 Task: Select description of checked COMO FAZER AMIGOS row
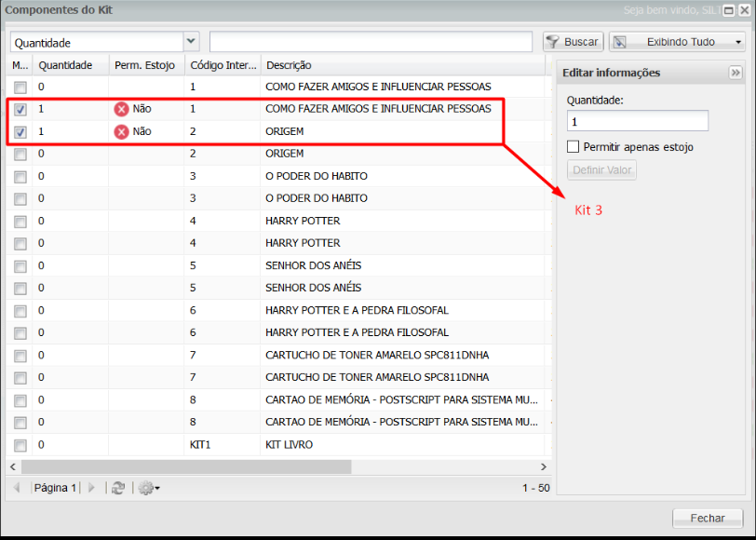pyautogui.click(x=378, y=109)
